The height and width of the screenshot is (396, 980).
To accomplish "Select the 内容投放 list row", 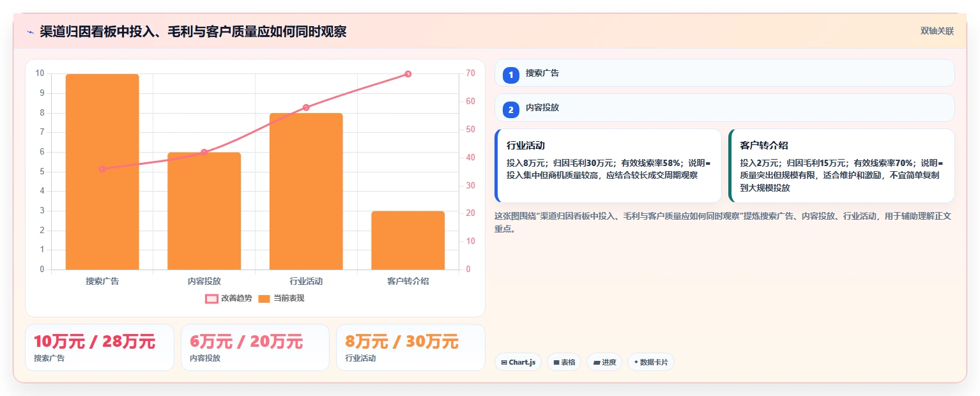I will coord(724,107).
